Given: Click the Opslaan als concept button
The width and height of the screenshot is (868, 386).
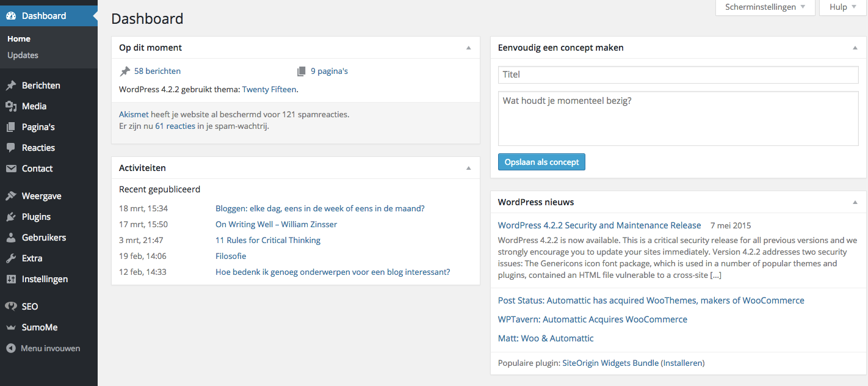Looking at the screenshot, I should [541, 162].
